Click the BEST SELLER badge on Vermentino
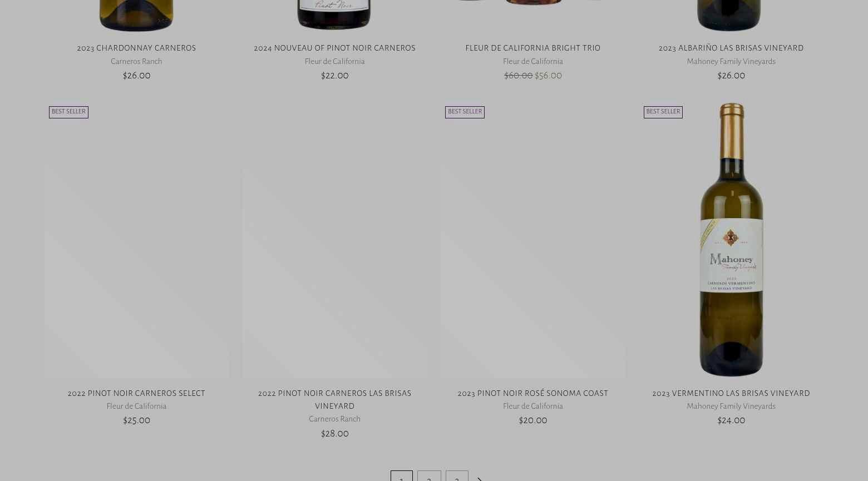The image size is (868, 481). click(663, 112)
